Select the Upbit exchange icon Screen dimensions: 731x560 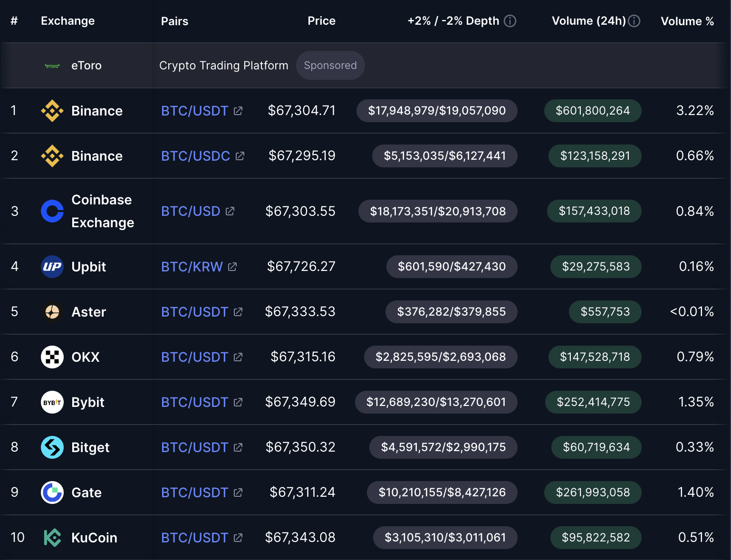pyautogui.click(x=52, y=267)
